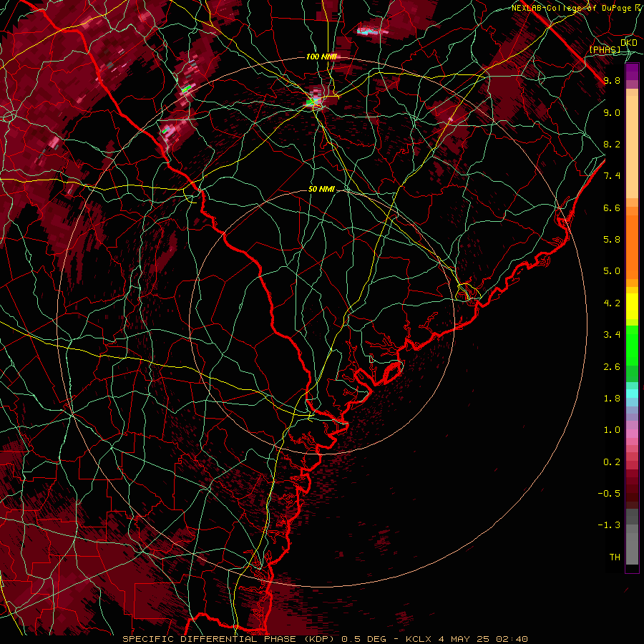Click the TH threshold legend label
Screen dimensions: 644x644
point(615,557)
